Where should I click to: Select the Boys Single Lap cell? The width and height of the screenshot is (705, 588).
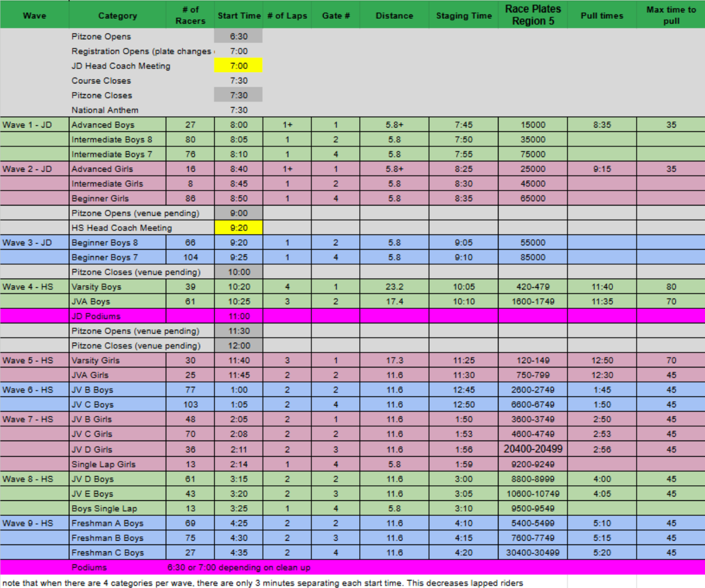click(118, 508)
